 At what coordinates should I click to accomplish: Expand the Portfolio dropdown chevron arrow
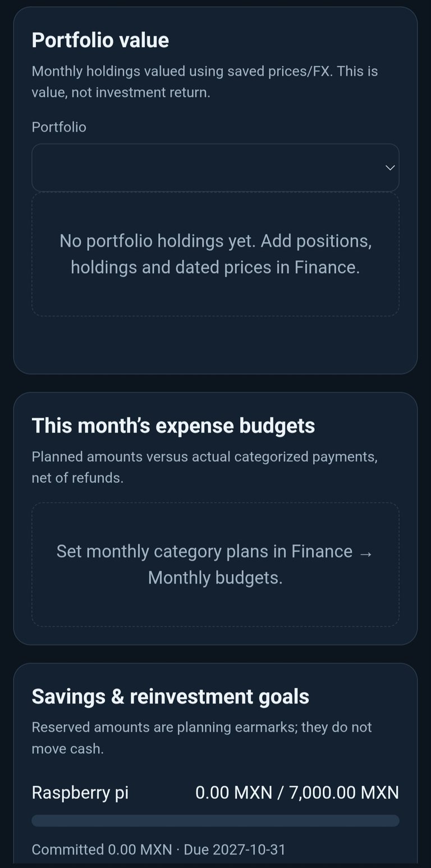pyautogui.click(x=390, y=168)
